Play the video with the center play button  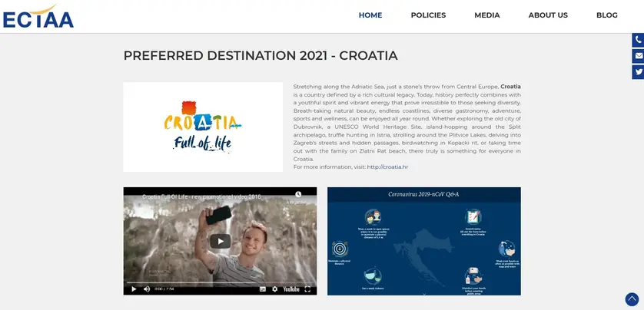(220, 241)
